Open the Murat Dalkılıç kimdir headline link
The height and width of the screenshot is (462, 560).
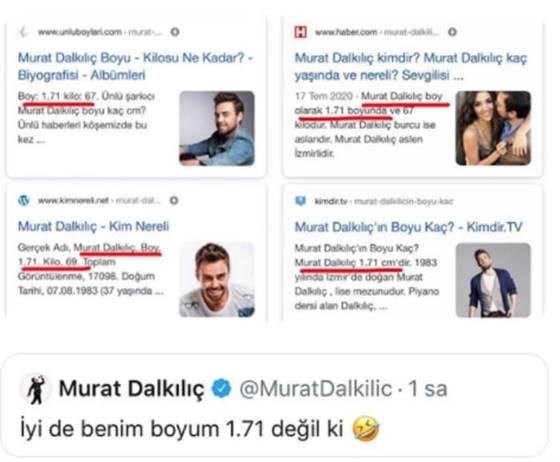tap(410, 66)
